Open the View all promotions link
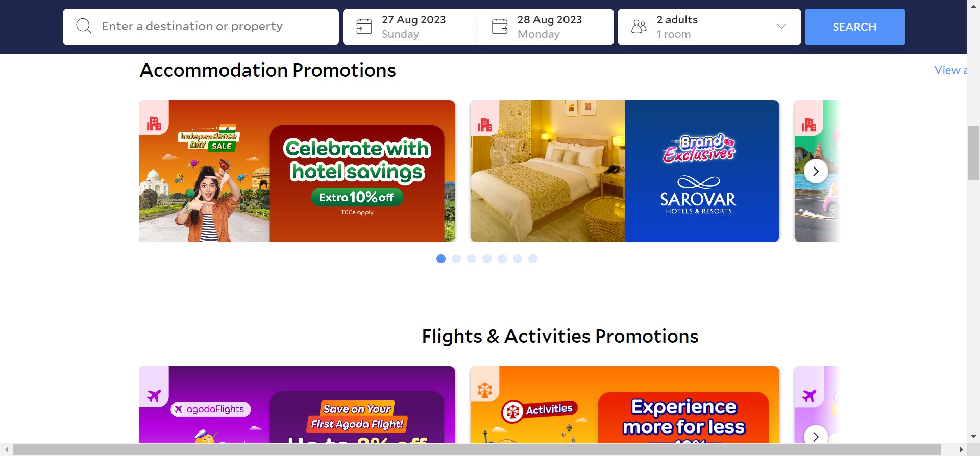The height and width of the screenshot is (456, 980). coord(950,70)
